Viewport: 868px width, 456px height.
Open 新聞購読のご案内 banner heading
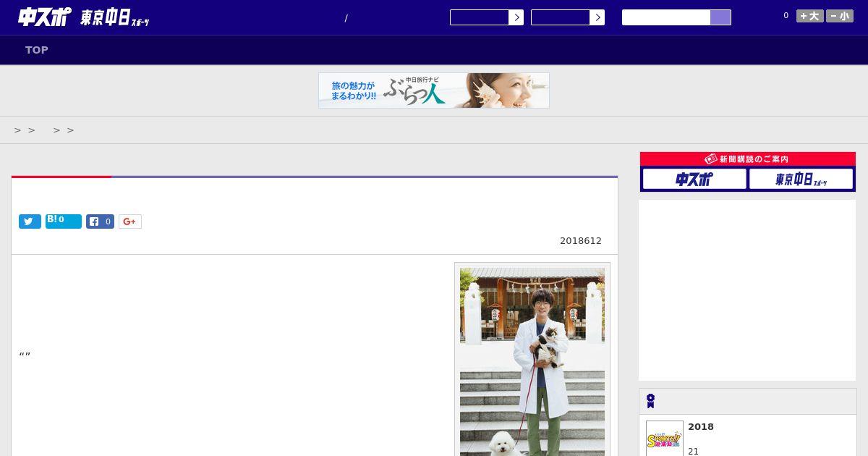pyautogui.click(x=748, y=159)
